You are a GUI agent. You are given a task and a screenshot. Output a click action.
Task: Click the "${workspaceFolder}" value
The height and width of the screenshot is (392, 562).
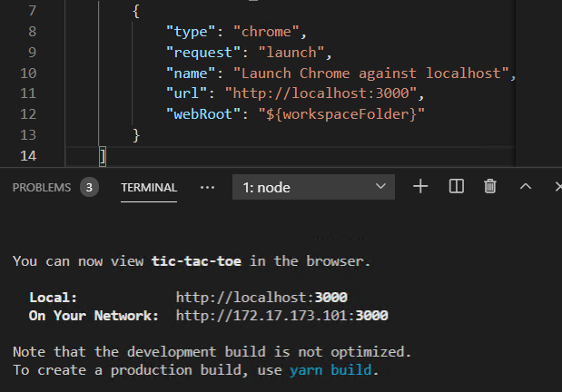pyautogui.click(x=341, y=114)
